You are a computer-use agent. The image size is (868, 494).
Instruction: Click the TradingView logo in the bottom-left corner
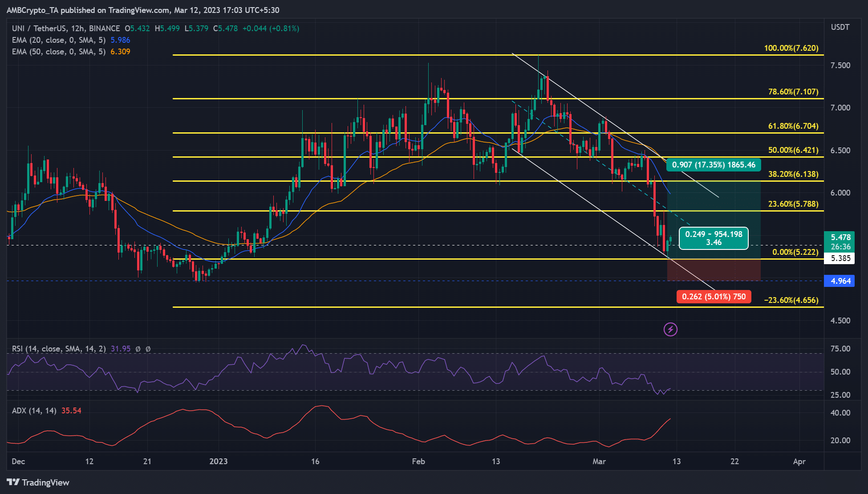click(37, 482)
